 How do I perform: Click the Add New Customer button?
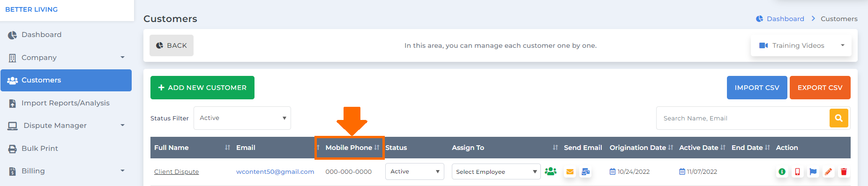pyautogui.click(x=202, y=88)
